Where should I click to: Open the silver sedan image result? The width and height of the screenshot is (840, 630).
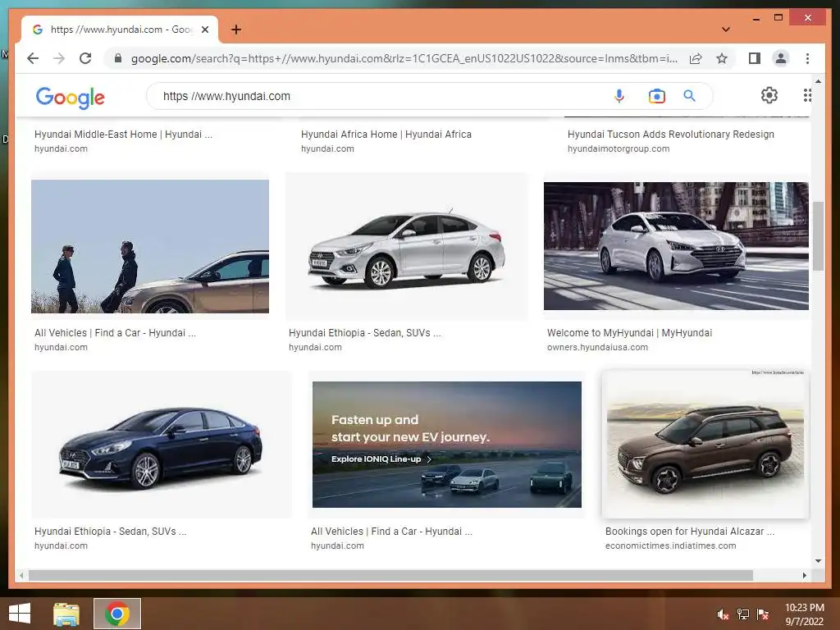click(407, 246)
